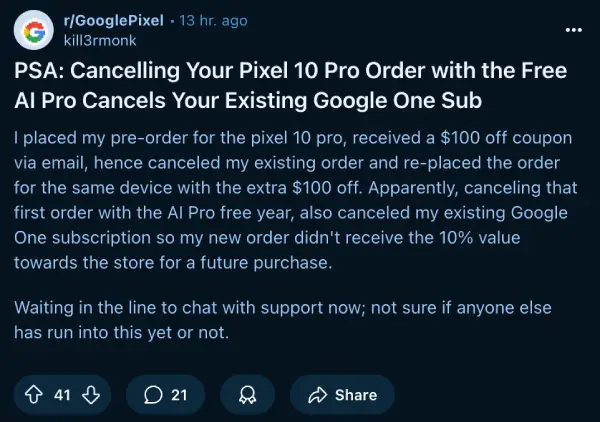Screen dimensions: 600x422
Task: Give an award using the ribbon icon
Action: coord(247,394)
